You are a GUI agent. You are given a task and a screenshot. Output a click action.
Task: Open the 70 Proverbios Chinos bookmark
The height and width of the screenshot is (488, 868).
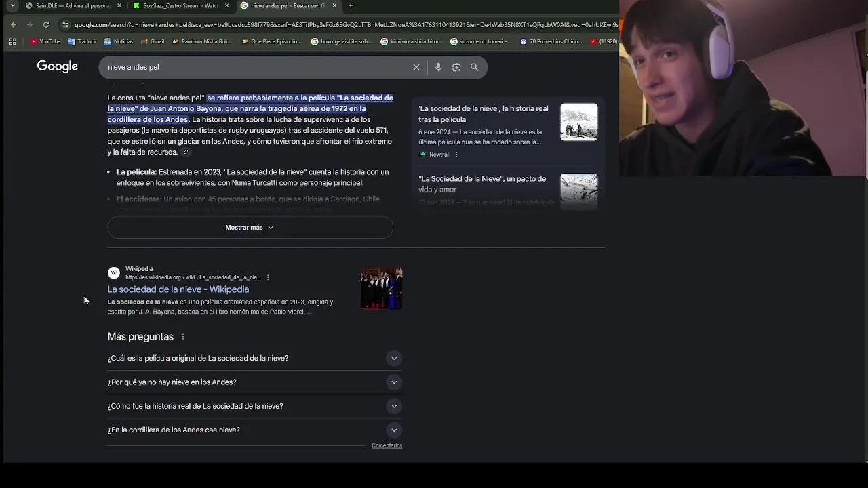(551, 41)
